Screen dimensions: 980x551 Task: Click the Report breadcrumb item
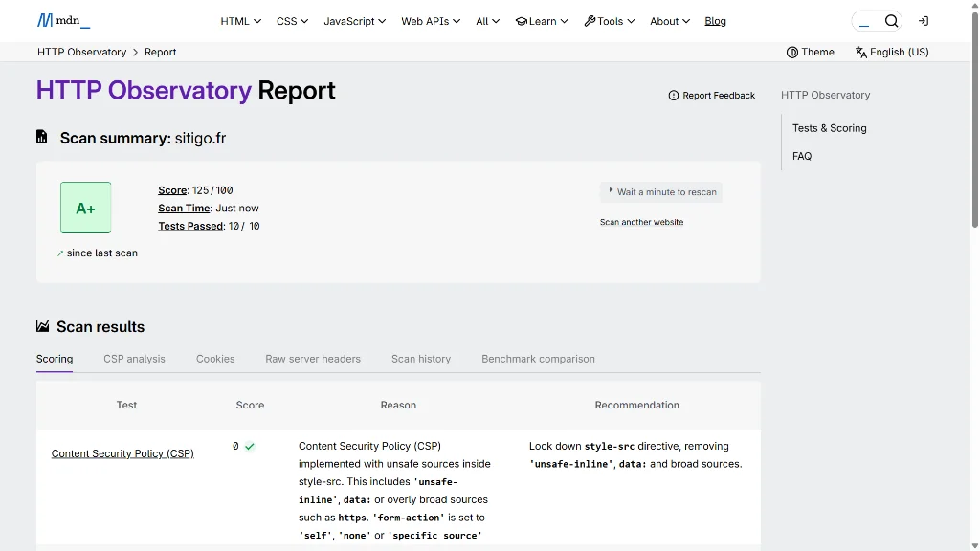click(x=160, y=52)
